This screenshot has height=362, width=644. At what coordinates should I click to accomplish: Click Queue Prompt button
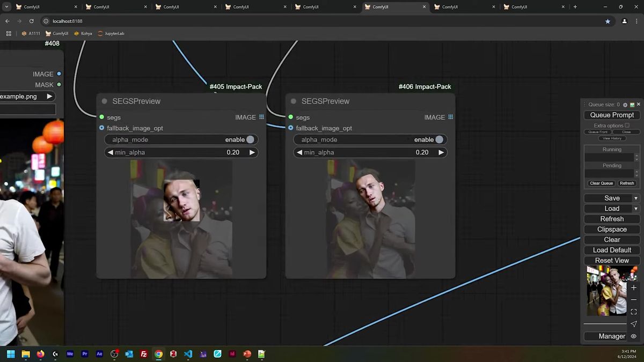click(612, 115)
